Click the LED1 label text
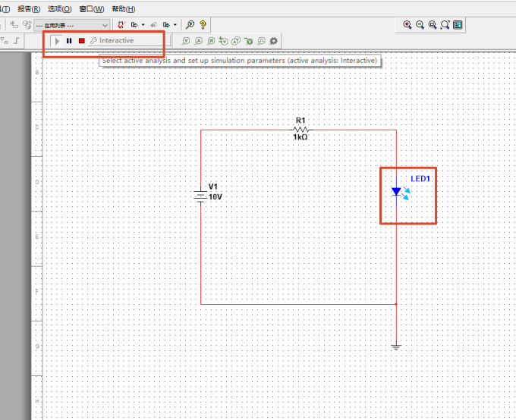The height and width of the screenshot is (420, 516). [x=420, y=179]
